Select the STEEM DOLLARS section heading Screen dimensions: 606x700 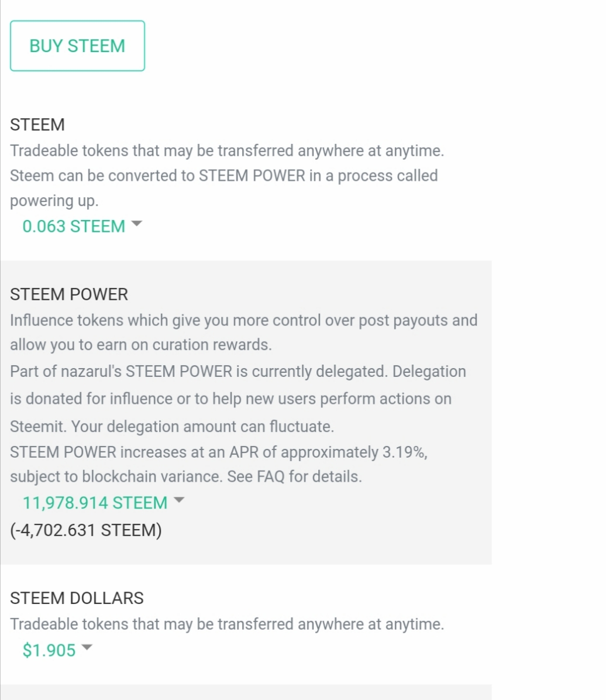click(x=77, y=598)
